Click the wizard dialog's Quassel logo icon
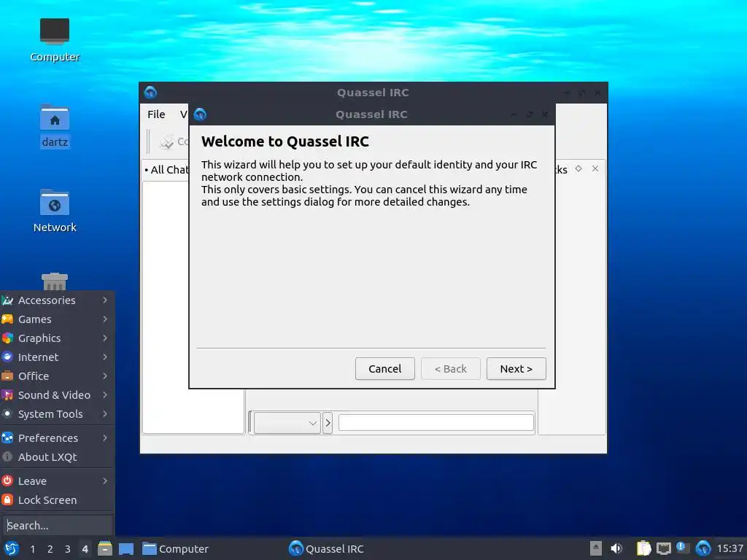 click(x=200, y=114)
